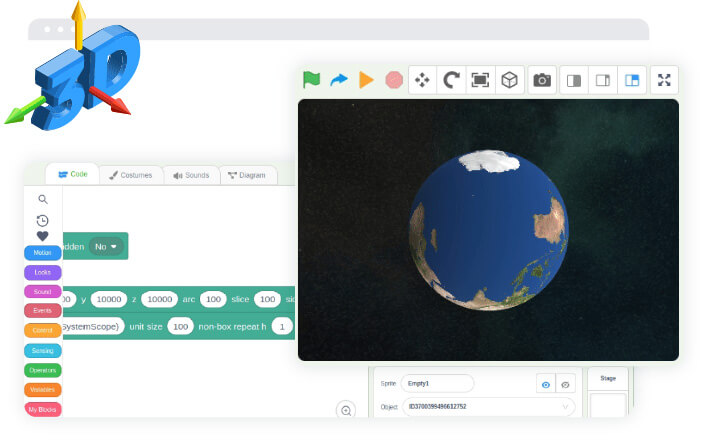Screen dimensions: 708x442
Task: Hide sprite with crossed-eye icon
Action: pyautogui.click(x=566, y=383)
